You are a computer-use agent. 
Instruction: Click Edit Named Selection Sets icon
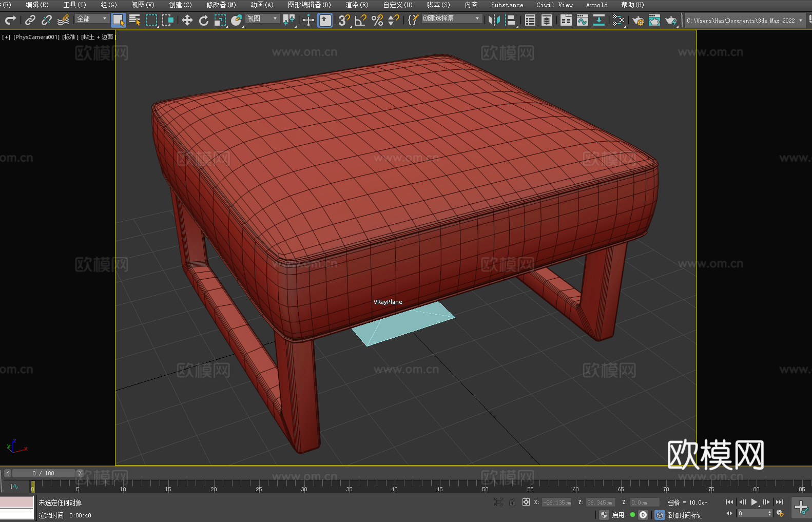[x=413, y=20]
